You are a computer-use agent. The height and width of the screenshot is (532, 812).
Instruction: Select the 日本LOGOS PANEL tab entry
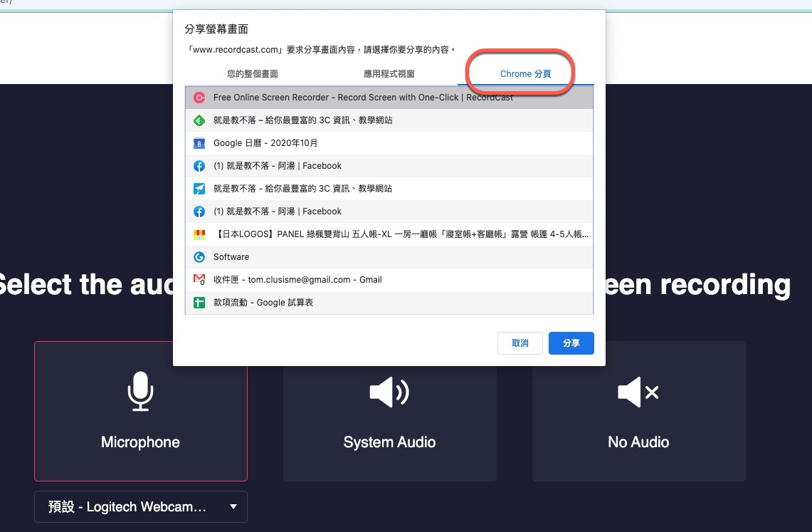[x=401, y=234]
